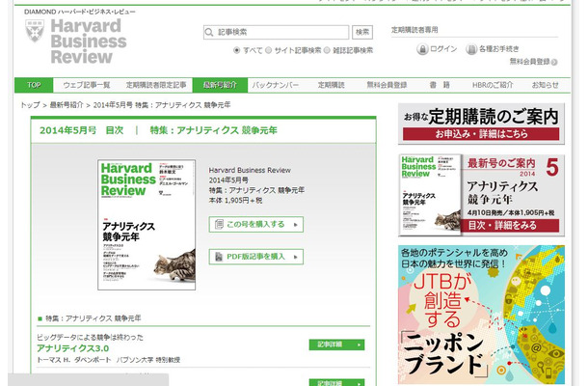Click トップ in the breadcrumb
The width and height of the screenshot is (588, 386).
(x=30, y=105)
